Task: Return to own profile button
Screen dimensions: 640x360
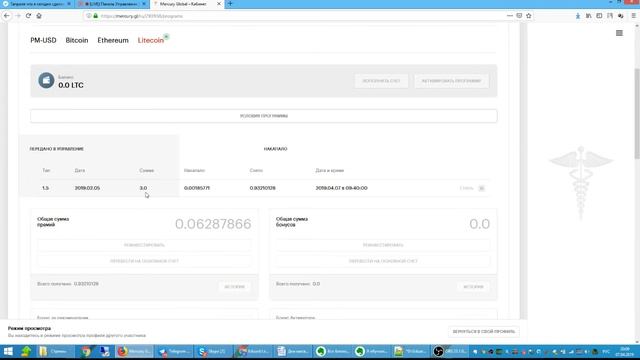Action: (x=484, y=331)
